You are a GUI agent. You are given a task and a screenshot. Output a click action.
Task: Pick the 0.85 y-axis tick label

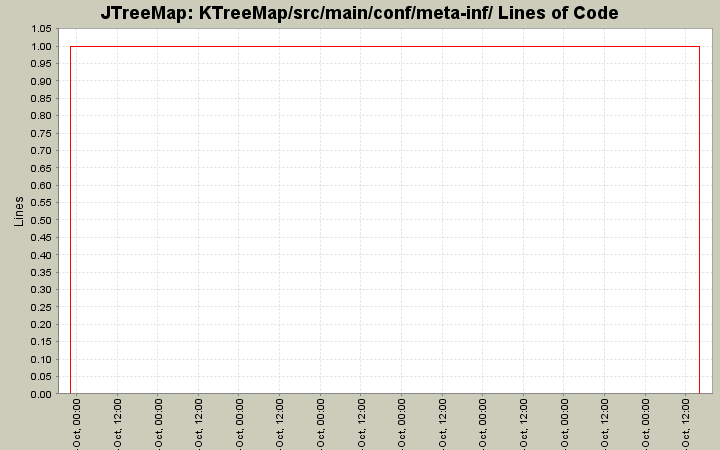(x=41, y=99)
